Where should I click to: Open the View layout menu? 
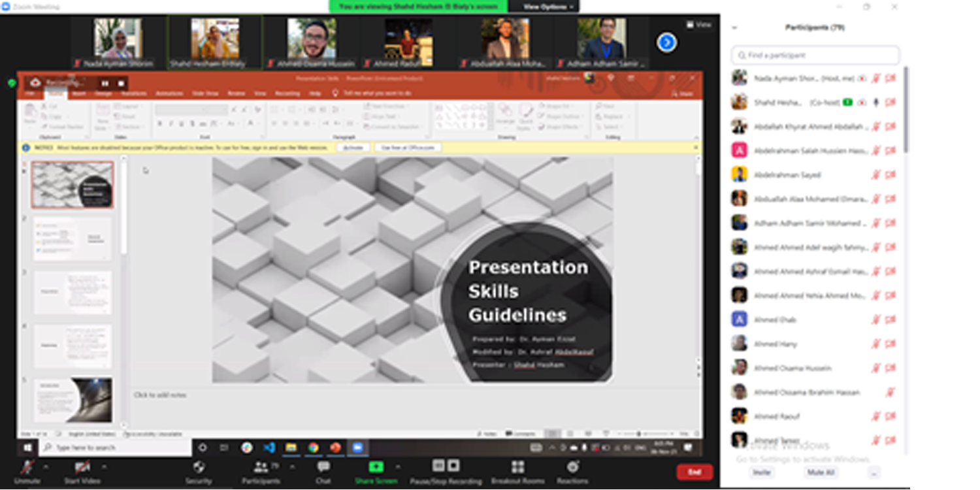[698, 24]
